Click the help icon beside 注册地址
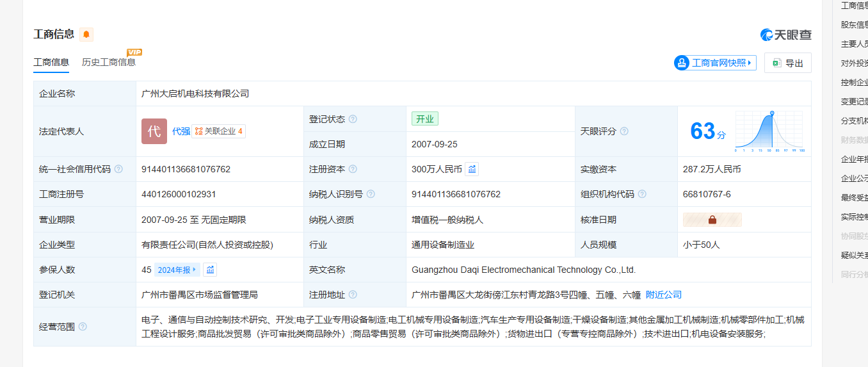The image size is (868, 367). 353,295
